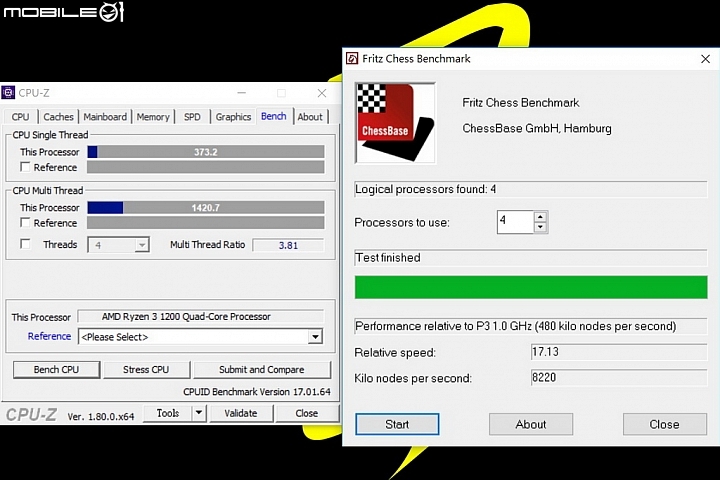Click the Multi Thread Reference empty bar

tap(206, 223)
